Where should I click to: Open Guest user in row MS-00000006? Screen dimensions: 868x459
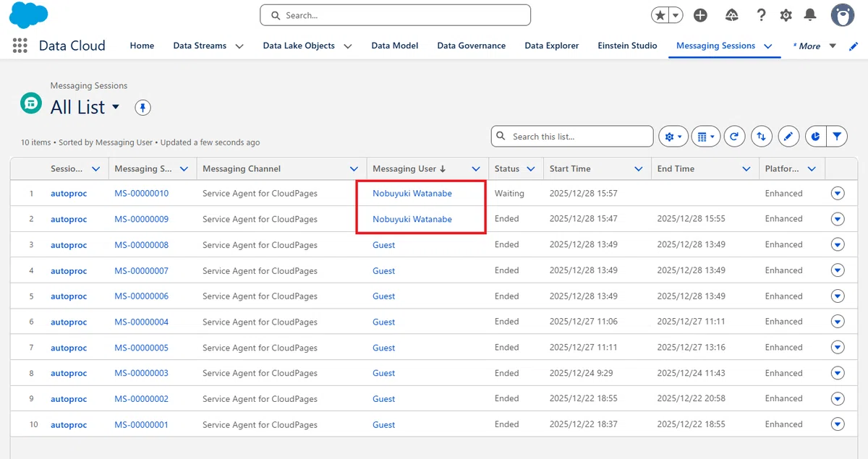click(384, 296)
